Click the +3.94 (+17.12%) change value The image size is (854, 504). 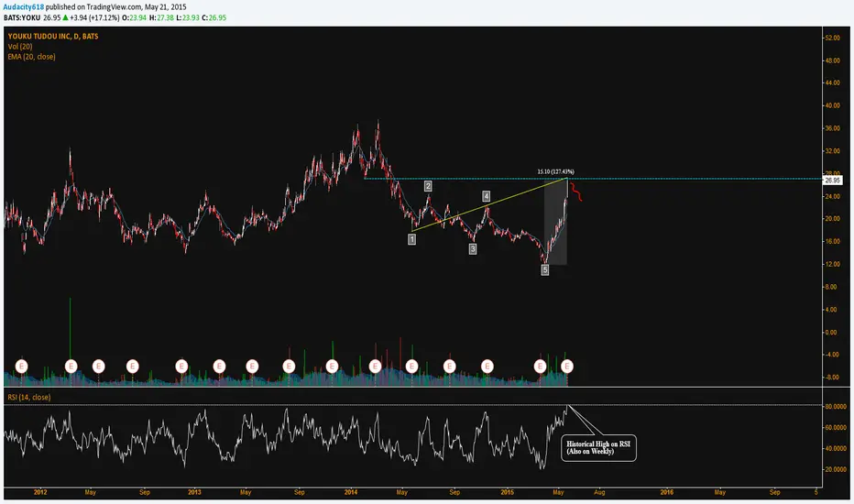pyautogui.click(x=94, y=18)
